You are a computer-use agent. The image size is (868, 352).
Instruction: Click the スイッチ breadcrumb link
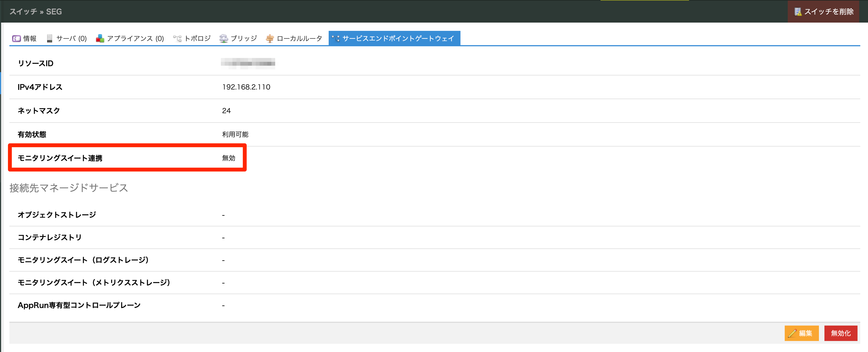click(23, 12)
